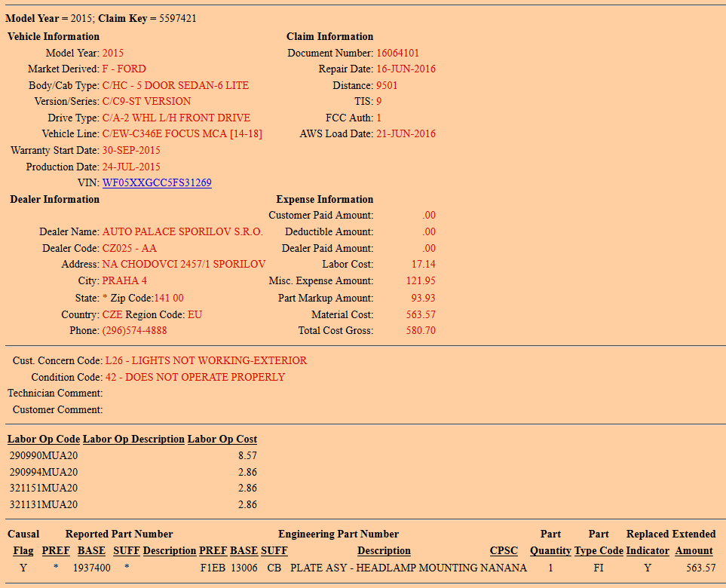Select the dealer name AUTO PALACE SPORILOV S.R.O.
This screenshot has height=588, width=726.
tap(182, 232)
